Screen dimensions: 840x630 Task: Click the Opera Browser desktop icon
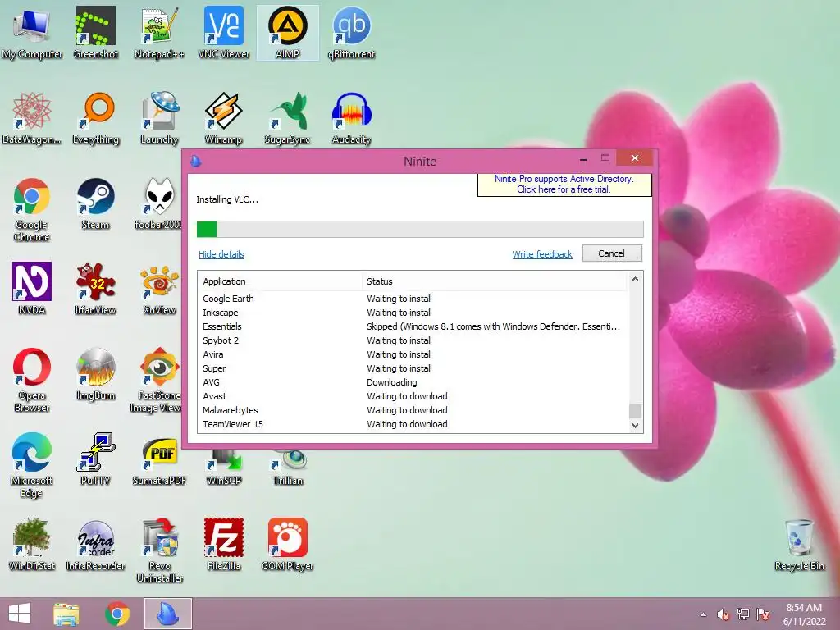click(x=32, y=381)
